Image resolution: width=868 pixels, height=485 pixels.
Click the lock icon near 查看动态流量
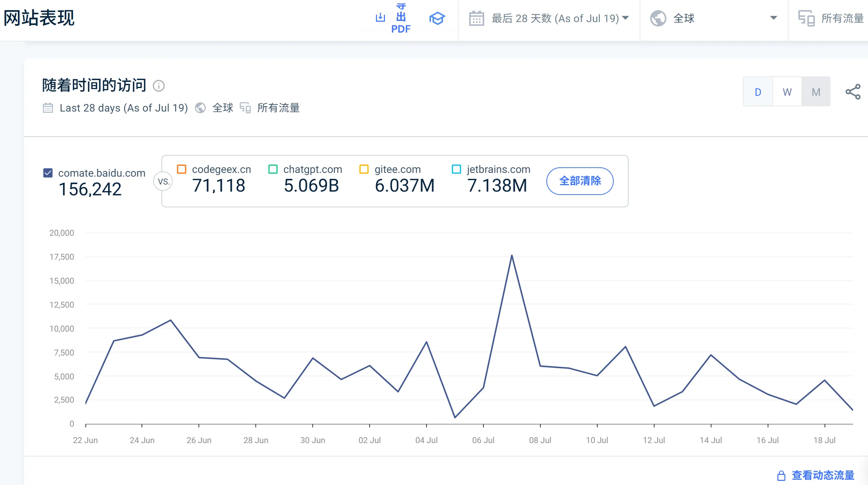(x=781, y=476)
